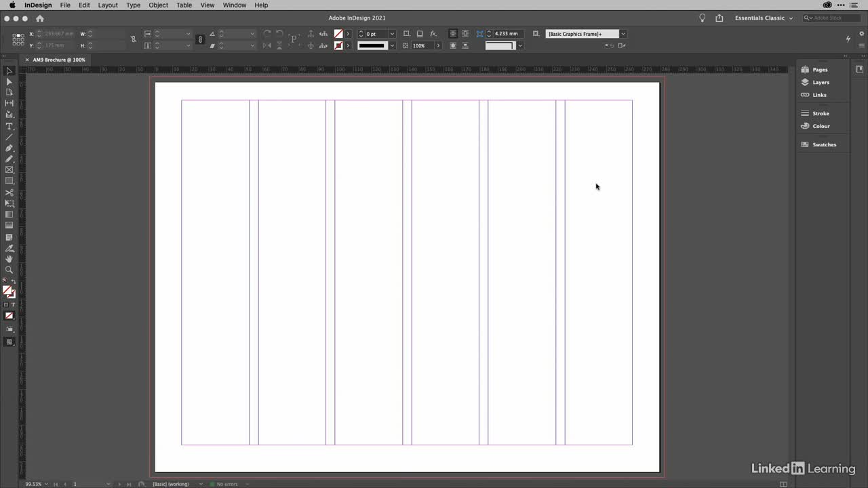868x488 pixels.
Task: Activate the Hand tool
Action: pyautogui.click(x=9, y=259)
